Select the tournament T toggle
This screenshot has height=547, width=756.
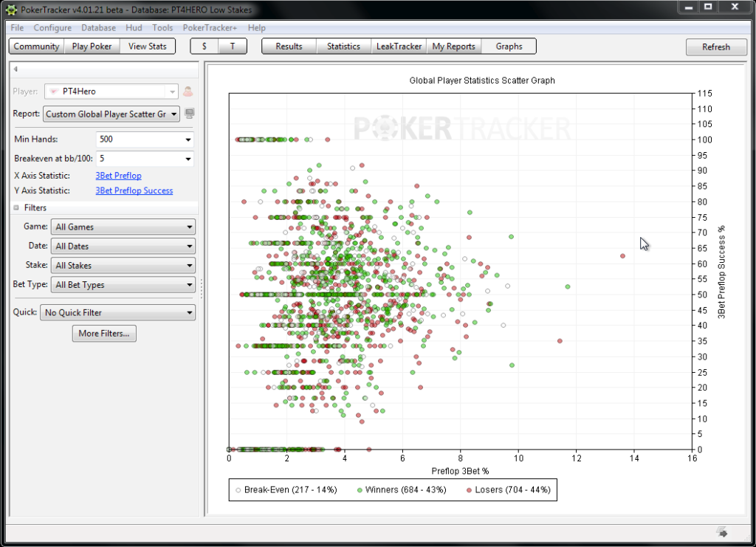coord(233,47)
